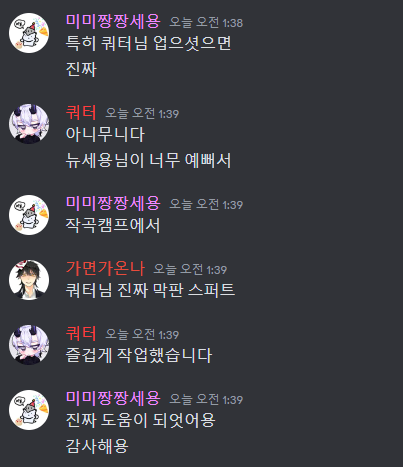The height and width of the screenshot is (467, 403).
Task: Click the timestamp beside 쿼터 above 아니무니다
Action: (x=142, y=113)
